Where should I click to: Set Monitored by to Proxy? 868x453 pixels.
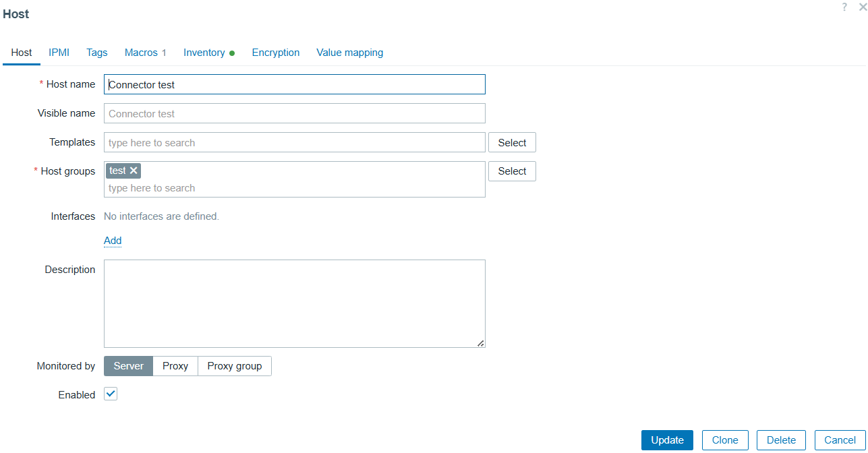coord(175,366)
